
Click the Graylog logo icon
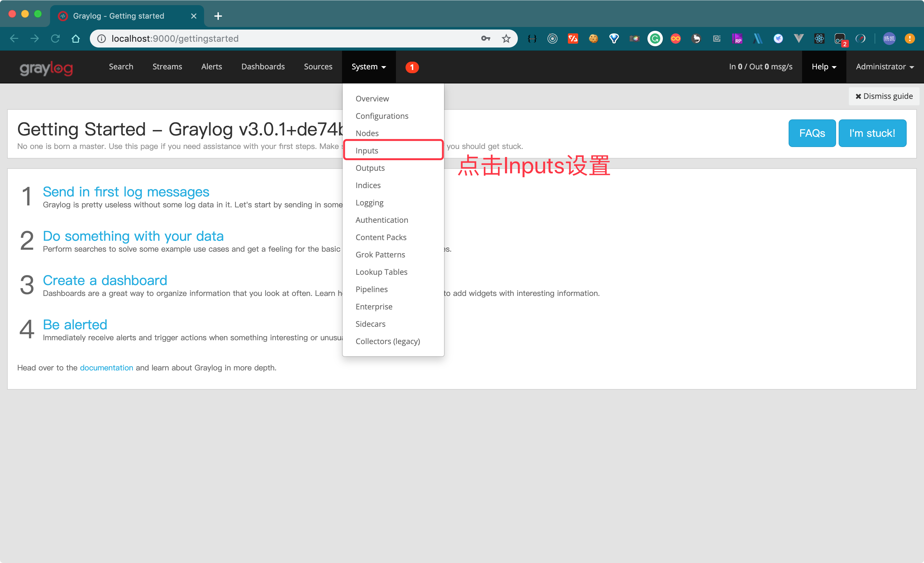(47, 67)
